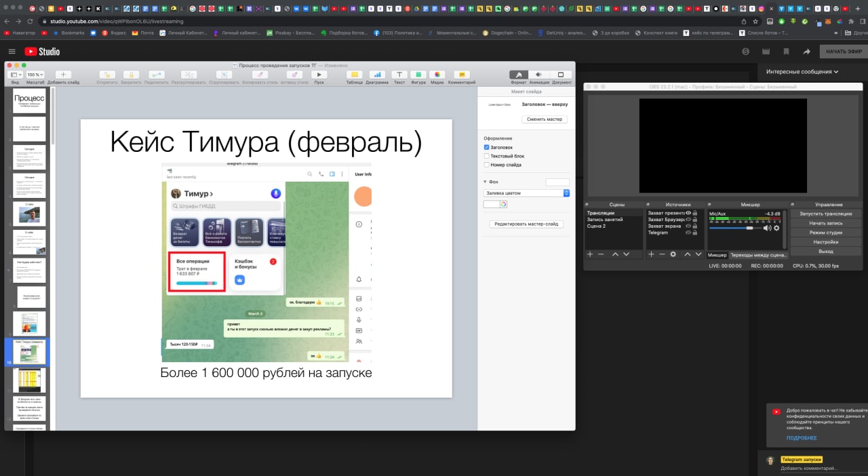Click the Открепить toolbar icon
Viewport: 868px width, 476px height.
pos(107,75)
